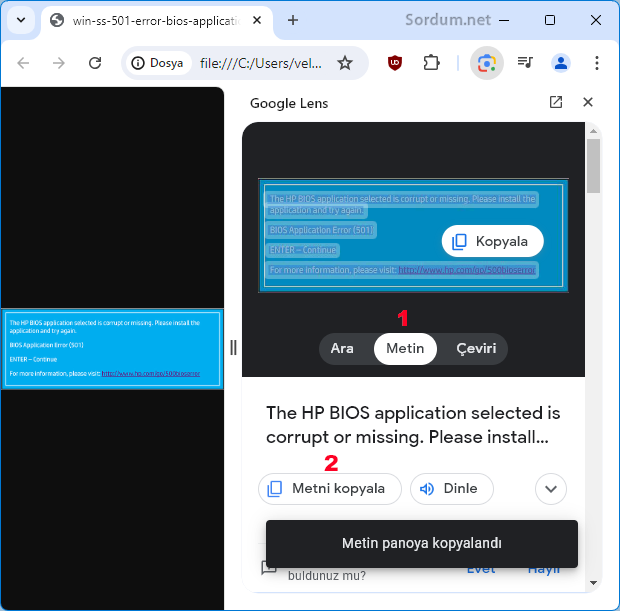Switch to the Çeviri mode
The height and width of the screenshot is (611, 620).
(x=476, y=348)
